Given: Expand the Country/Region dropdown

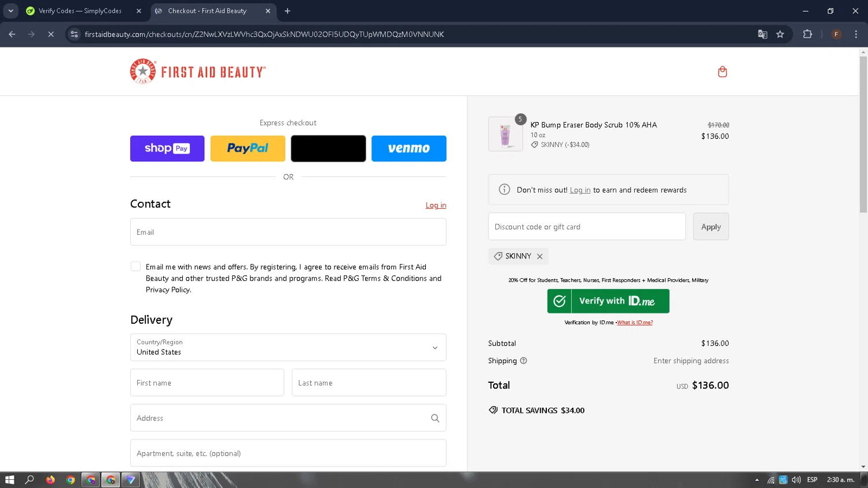Looking at the screenshot, I should click(x=288, y=347).
